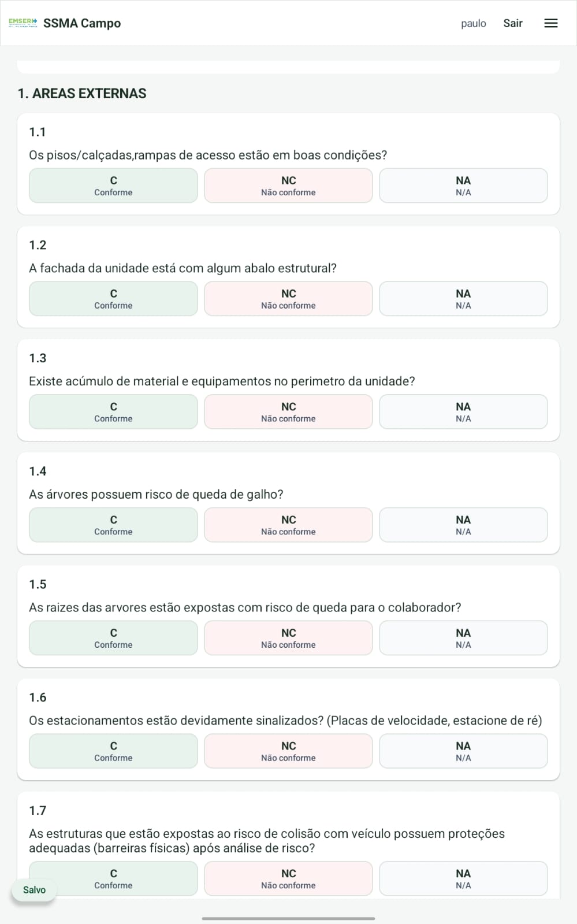The width and height of the screenshot is (577, 924).
Task: Select N/A for question 1.6
Action: click(x=463, y=751)
